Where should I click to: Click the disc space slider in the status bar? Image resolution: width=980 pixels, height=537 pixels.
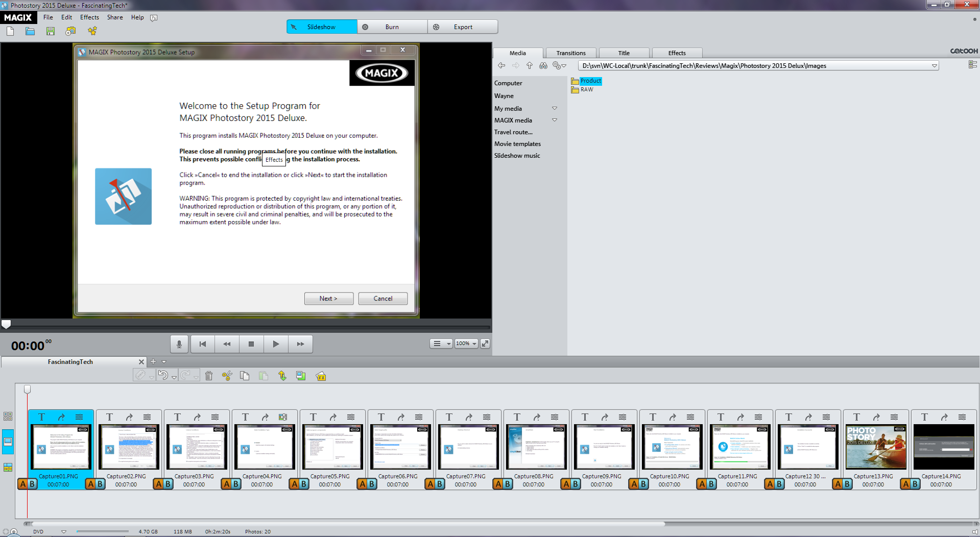pyautogui.click(x=102, y=531)
